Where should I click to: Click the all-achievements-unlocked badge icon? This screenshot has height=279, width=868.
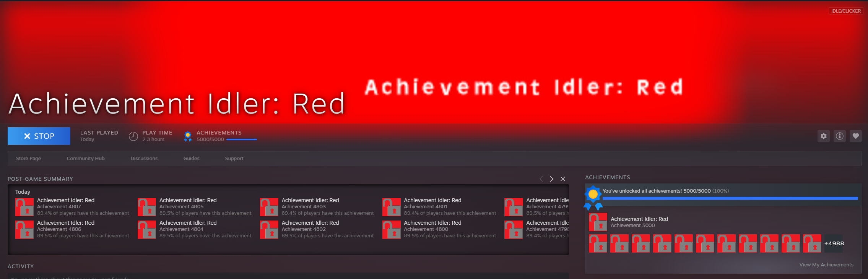tap(593, 198)
